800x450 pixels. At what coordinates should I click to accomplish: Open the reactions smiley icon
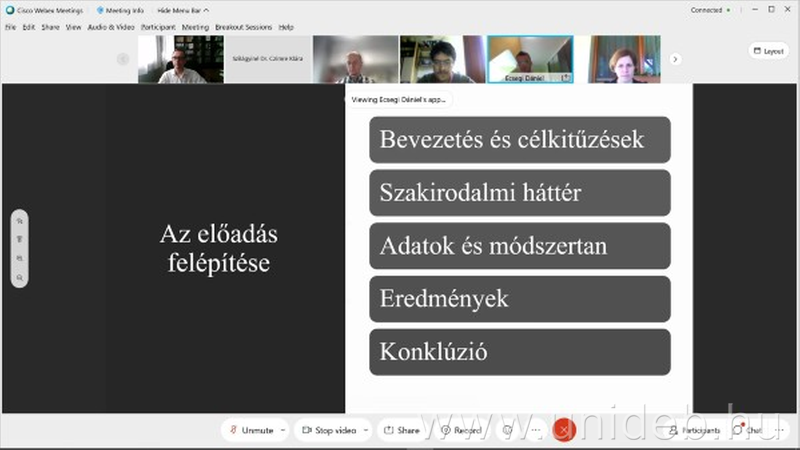point(508,430)
